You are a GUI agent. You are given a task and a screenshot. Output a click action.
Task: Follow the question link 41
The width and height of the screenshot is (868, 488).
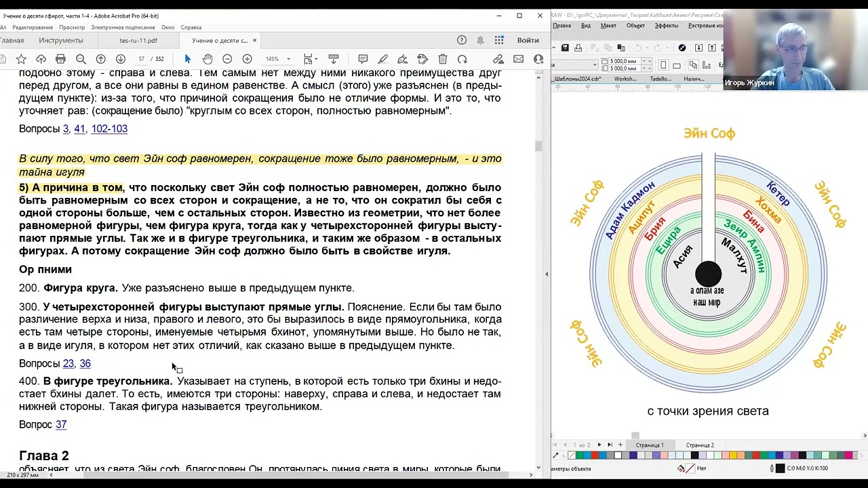pyautogui.click(x=79, y=129)
